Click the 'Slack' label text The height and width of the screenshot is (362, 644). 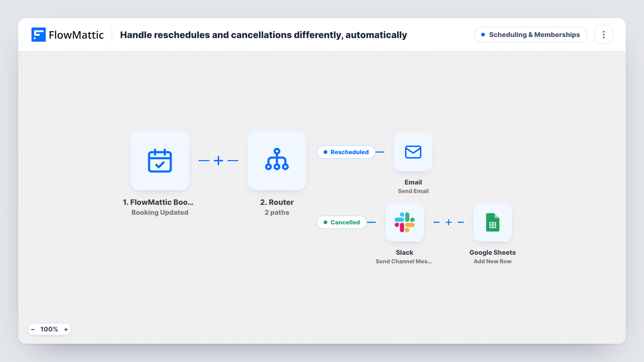405,253
